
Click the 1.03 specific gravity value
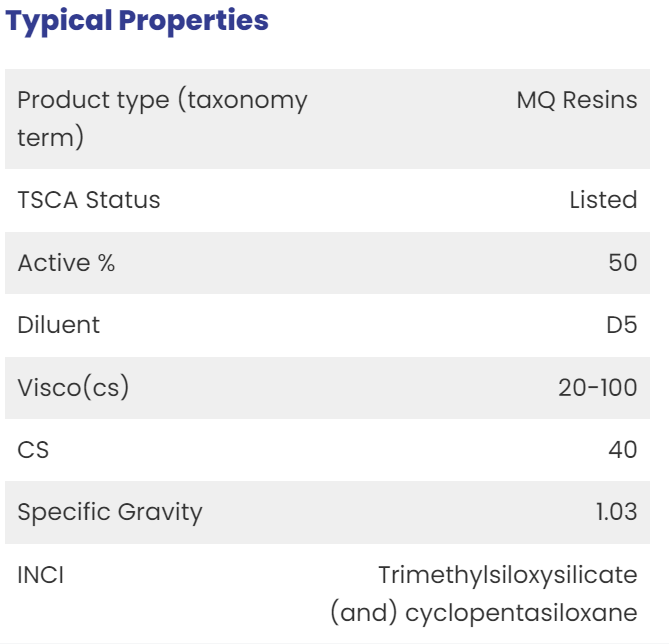617,512
